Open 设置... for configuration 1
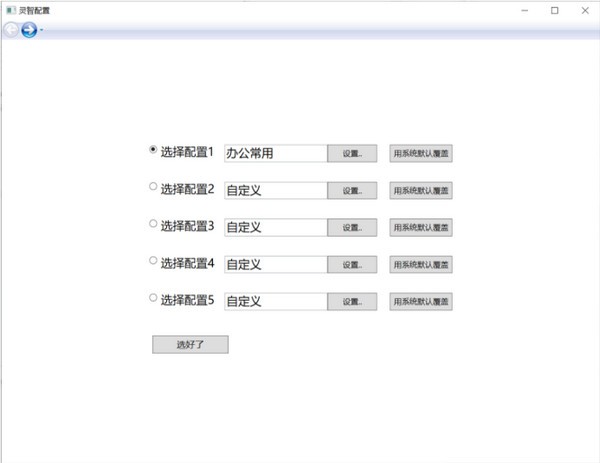The width and height of the screenshot is (600, 463). (x=352, y=154)
